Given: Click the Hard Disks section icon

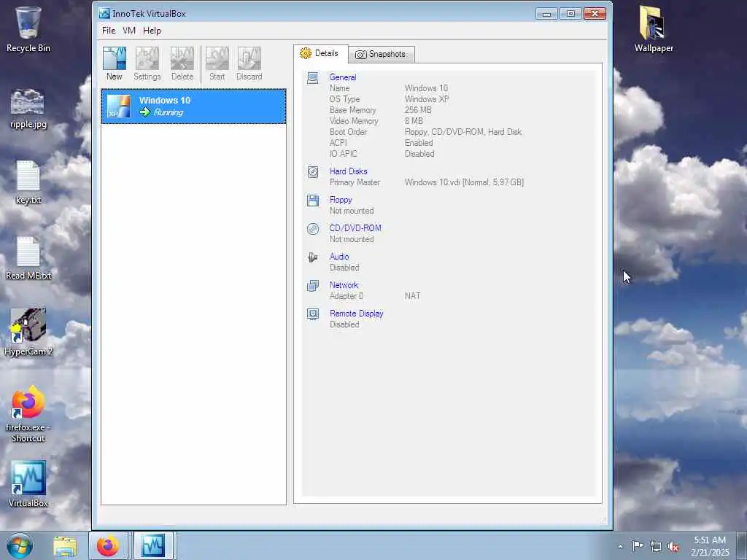Looking at the screenshot, I should tap(312, 172).
